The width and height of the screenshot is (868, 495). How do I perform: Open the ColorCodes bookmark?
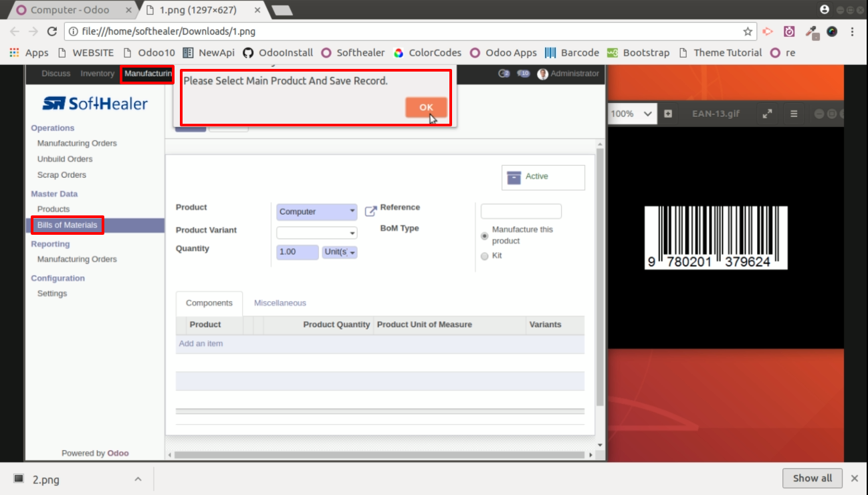tap(428, 52)
